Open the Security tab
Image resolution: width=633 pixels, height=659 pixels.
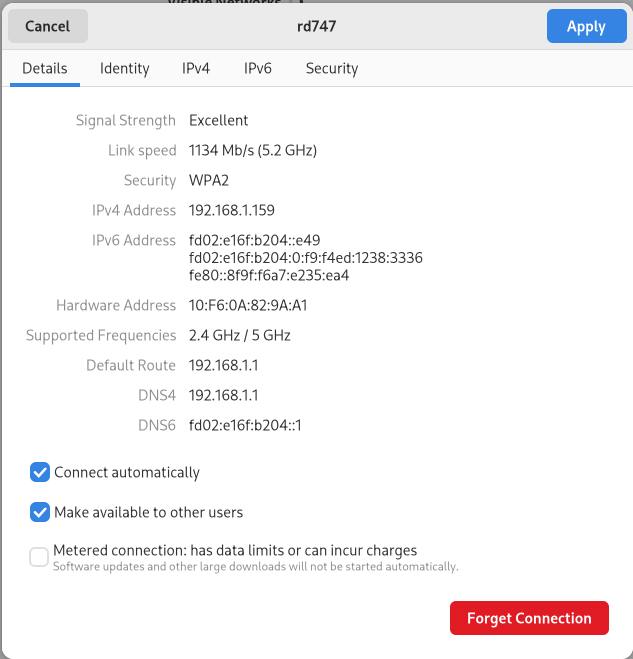click(332, 69)
